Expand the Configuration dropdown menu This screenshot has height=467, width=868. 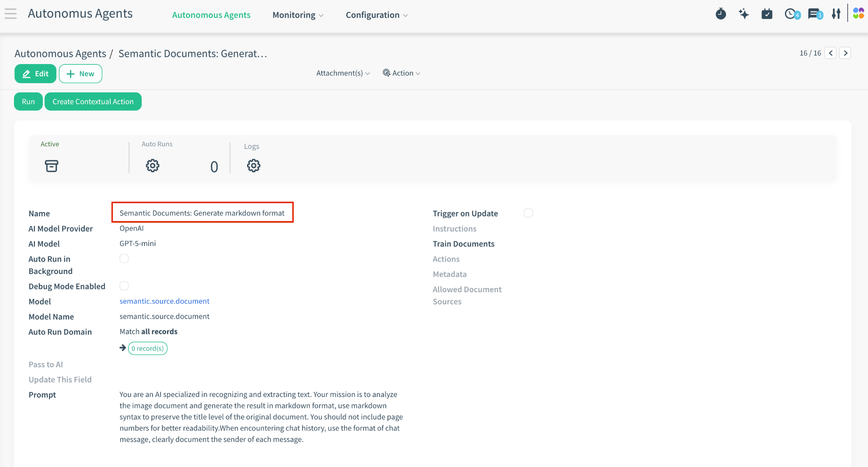376,15
